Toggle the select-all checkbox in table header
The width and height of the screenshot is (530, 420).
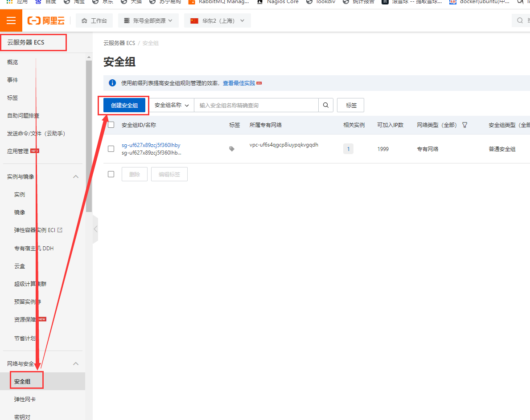click(111, 125)
